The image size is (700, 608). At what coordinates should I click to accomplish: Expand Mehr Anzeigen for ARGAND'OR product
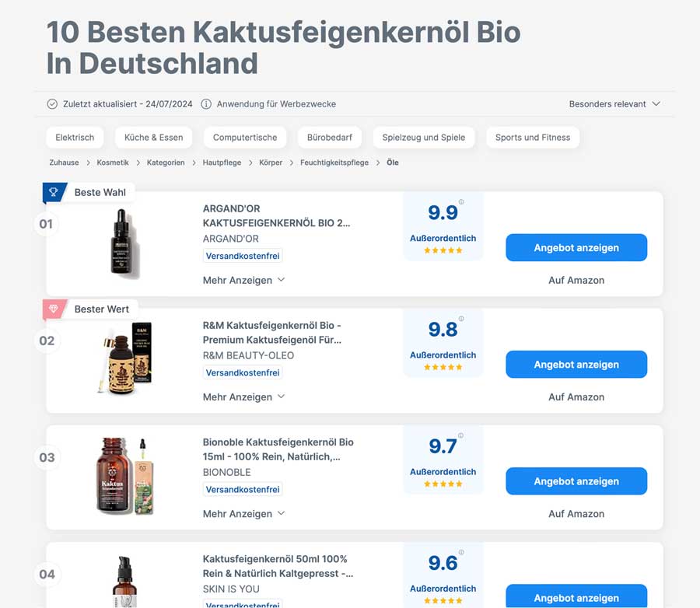pyautogui.click(x=243, y=281)
